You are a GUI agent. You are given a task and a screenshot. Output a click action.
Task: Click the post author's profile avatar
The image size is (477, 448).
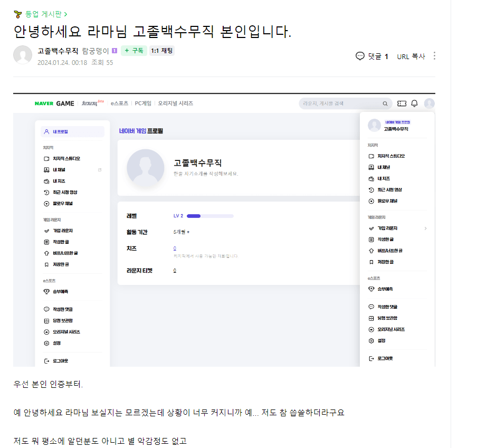click(23, 55)
